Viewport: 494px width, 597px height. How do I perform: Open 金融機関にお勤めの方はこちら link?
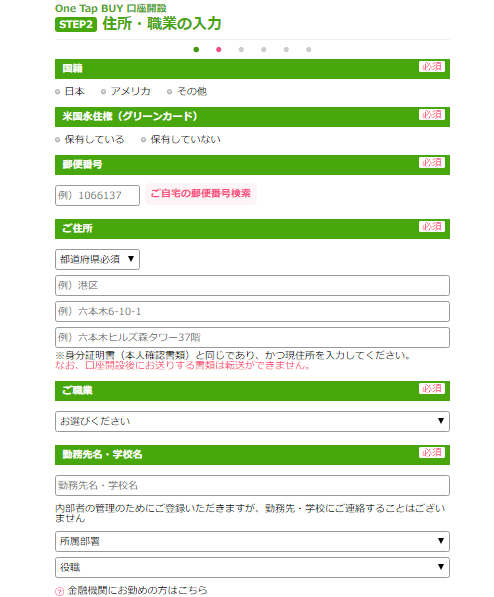point(137,590)
